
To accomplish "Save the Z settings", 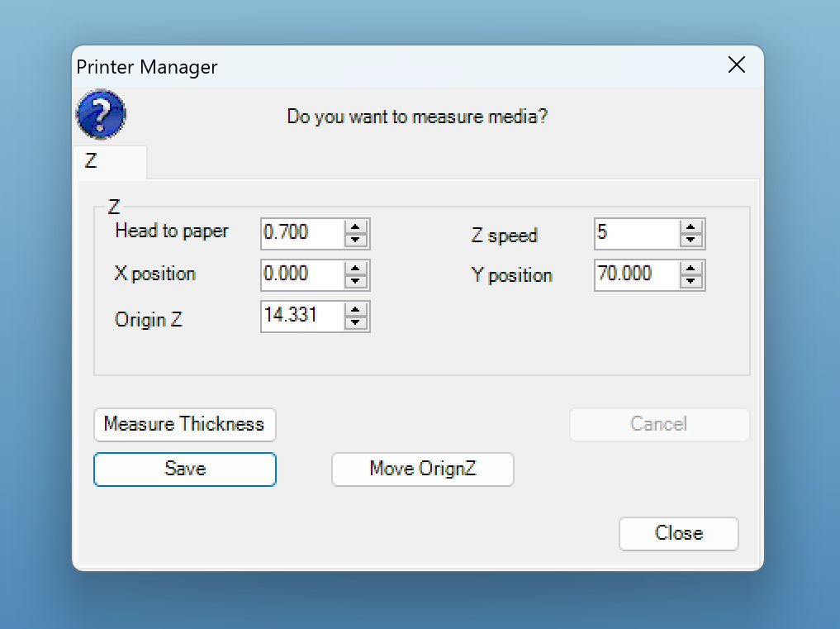I will 184,469.
